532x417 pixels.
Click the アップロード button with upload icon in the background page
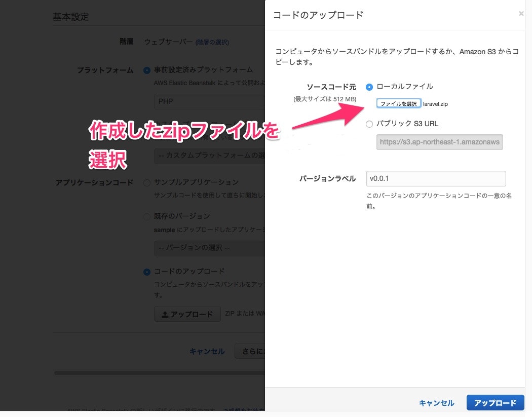tap(187, 314)
